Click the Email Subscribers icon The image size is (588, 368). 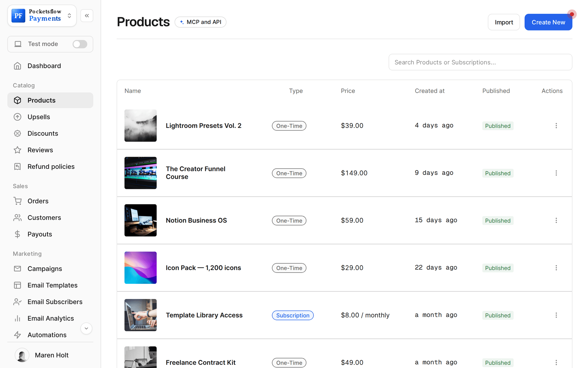18,302
